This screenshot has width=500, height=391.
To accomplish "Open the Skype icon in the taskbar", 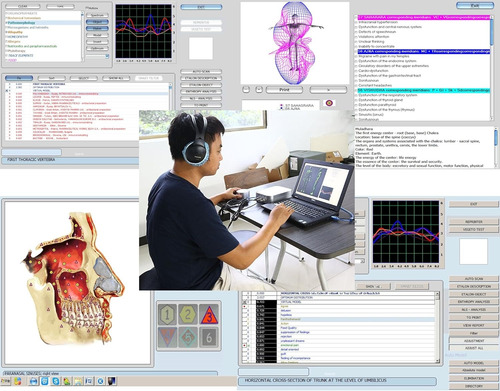I will pyautogui.click(x=56, y=381).
